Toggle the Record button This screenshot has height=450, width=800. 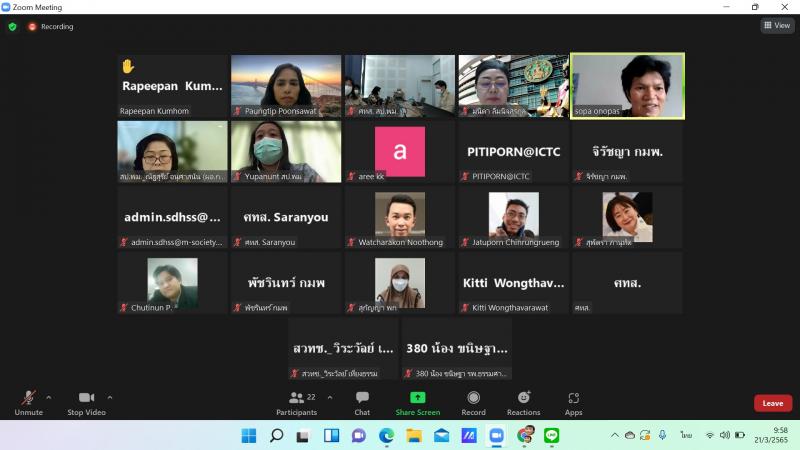click(473, 403)
